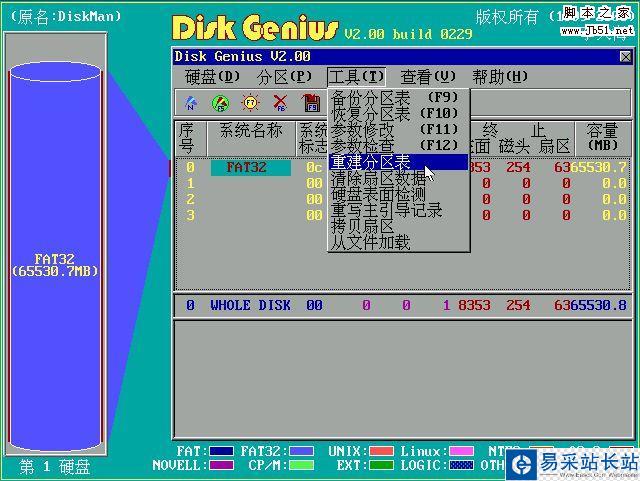Open the 查看(V) menu

point(428,77)
